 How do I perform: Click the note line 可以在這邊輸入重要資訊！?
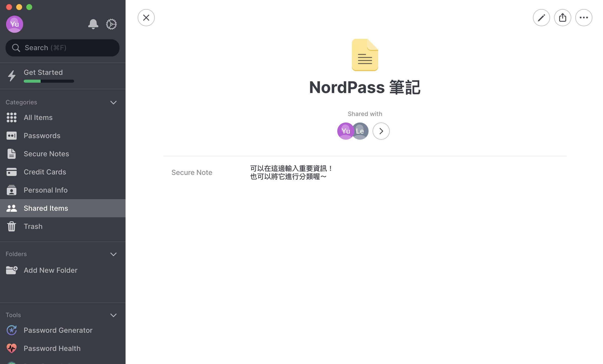(292, 168)
